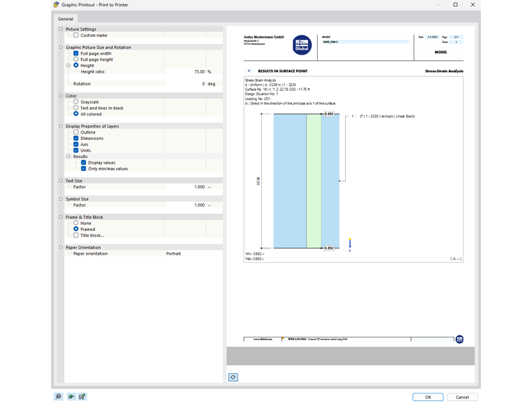Close the Graphic Printout dialog
This screenshot has width=532, height=404.
(x=472, y=5)
